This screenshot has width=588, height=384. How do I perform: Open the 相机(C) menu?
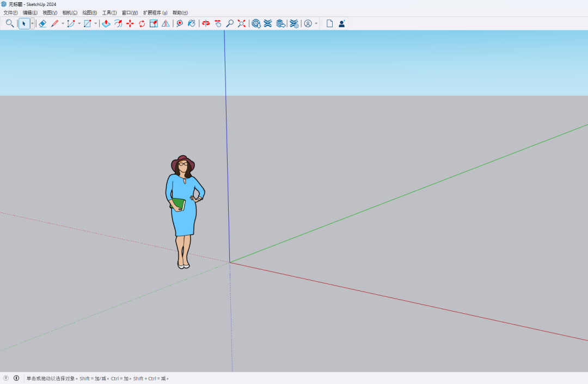pos(70,13)
